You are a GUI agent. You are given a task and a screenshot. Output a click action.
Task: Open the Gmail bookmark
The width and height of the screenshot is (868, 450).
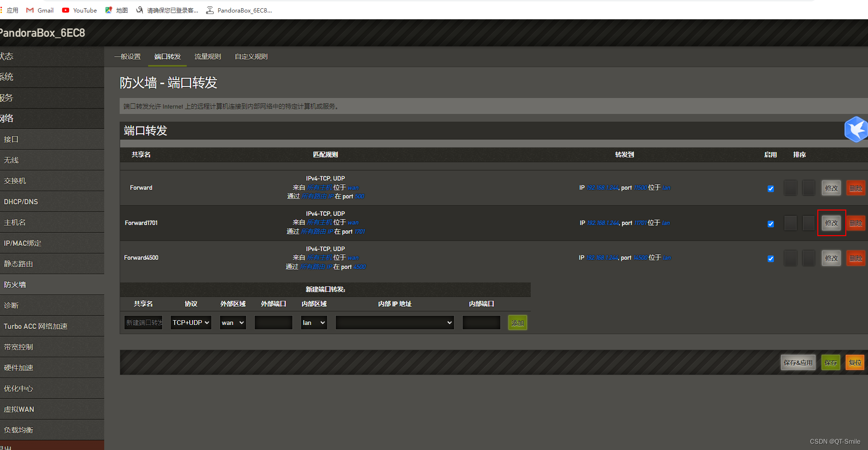40,10
